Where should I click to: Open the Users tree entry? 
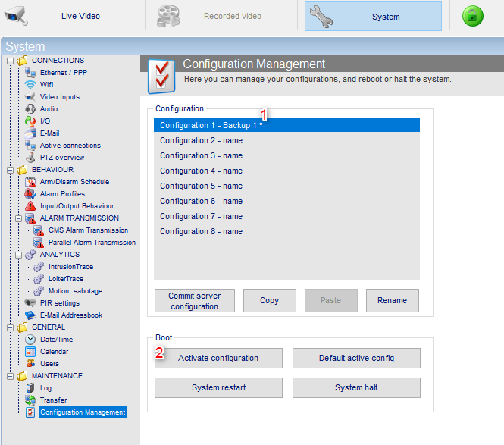click(49, 364)
